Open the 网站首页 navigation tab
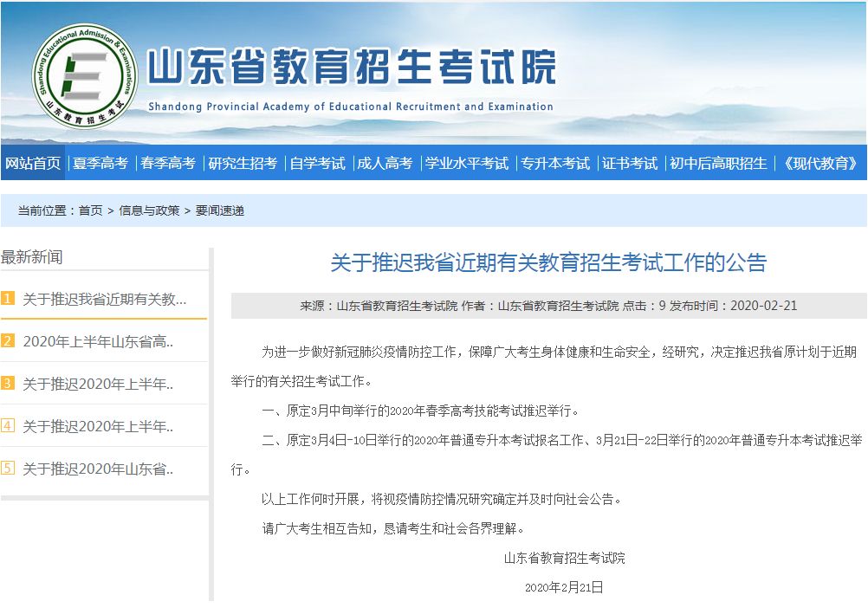This screenshot has width=868, height=608. click(33, 163)
